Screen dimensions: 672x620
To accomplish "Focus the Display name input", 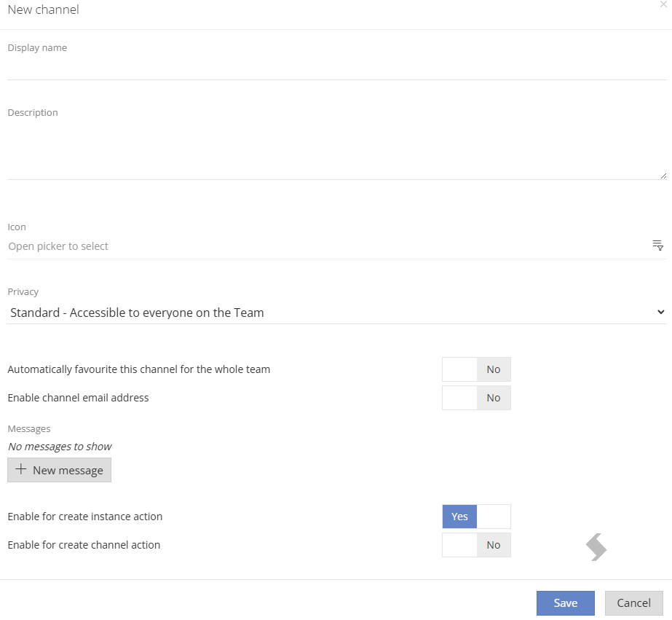I will pos(337,68).
